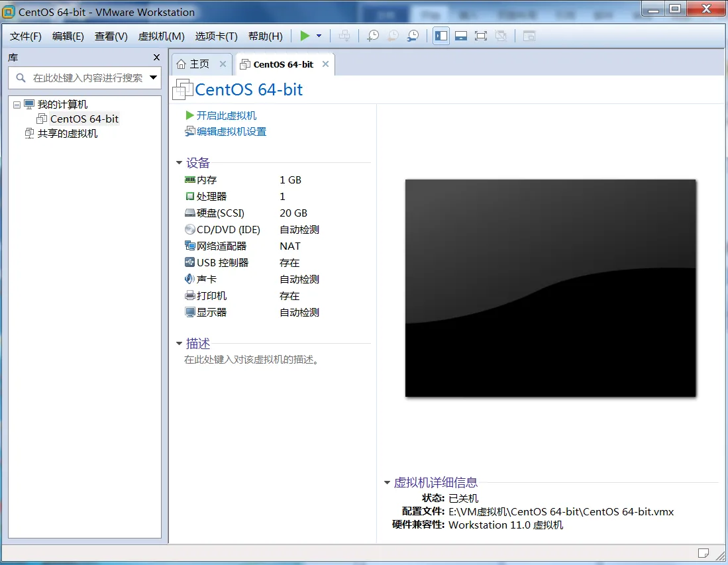The width and height of the screenshot is (728, 565).
Task: Close the 库 library panel
Action: (x=156, y=57)
